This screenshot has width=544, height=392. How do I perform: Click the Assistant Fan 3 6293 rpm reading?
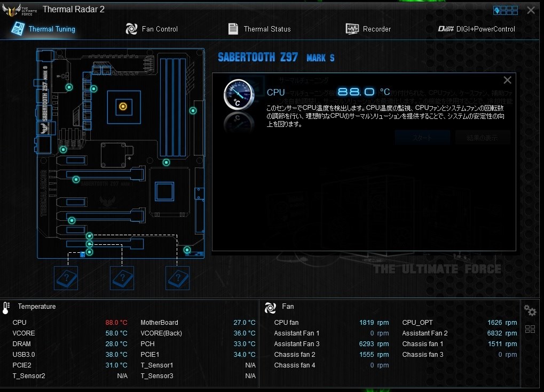pos(374,344)
